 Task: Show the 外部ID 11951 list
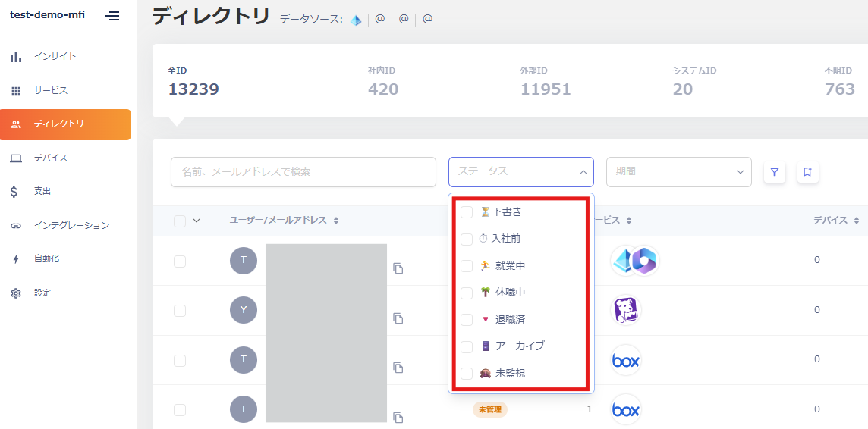[x=545, y=81]
